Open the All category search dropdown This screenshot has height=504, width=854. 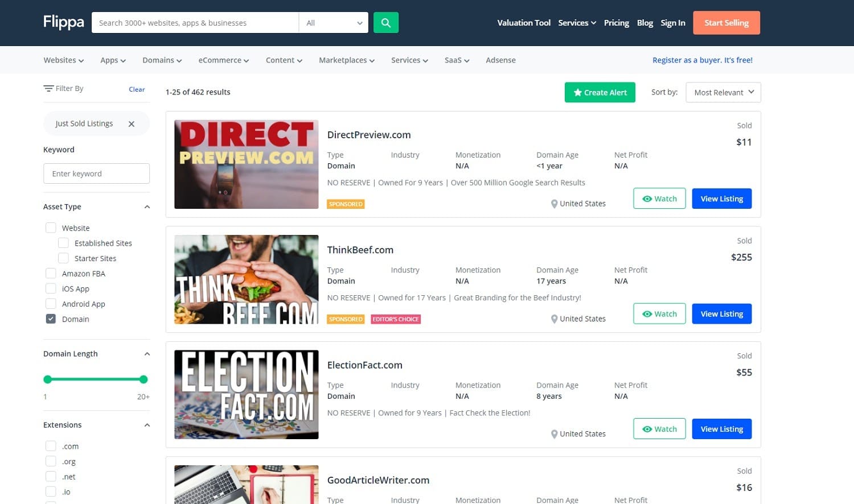pos(333,23)
